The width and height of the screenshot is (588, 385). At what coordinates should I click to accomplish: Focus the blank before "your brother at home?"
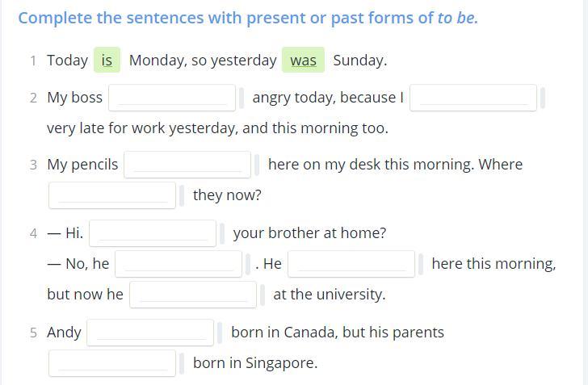pyautogui.click(x=153, y=233)
